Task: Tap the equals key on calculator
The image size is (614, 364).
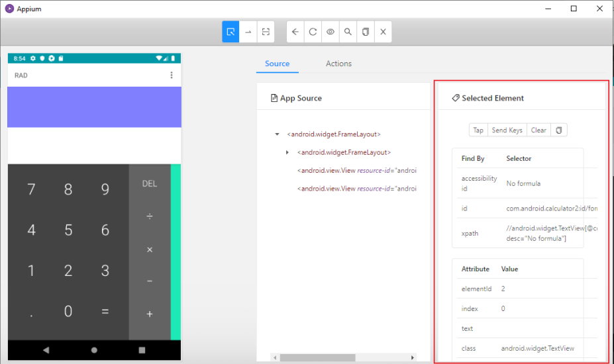Action: 105,312
